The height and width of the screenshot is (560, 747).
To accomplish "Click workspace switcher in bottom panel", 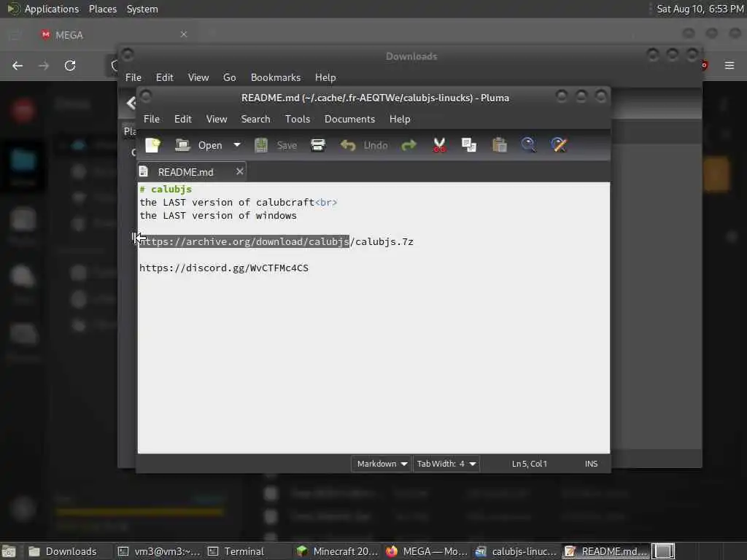I will point(663,551).
